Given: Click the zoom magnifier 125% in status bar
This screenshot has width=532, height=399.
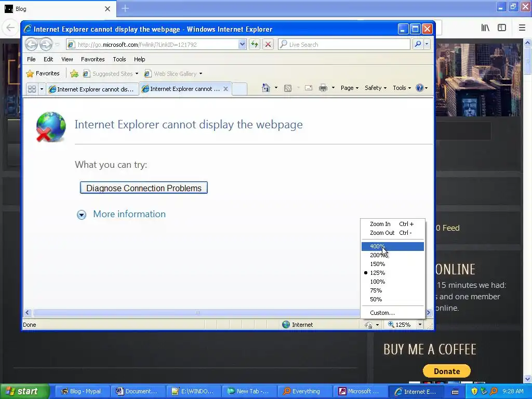Looking at the screenshot, I should coord(400,325).
